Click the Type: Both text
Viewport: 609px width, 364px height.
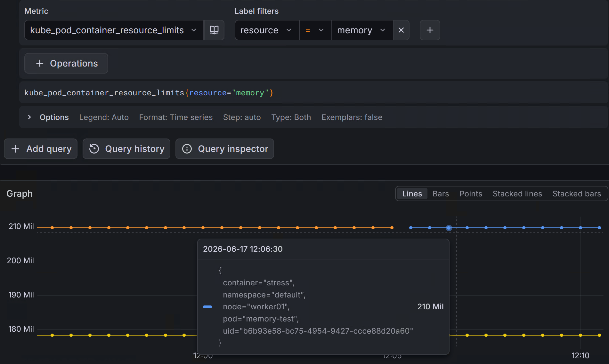[291, 117]
